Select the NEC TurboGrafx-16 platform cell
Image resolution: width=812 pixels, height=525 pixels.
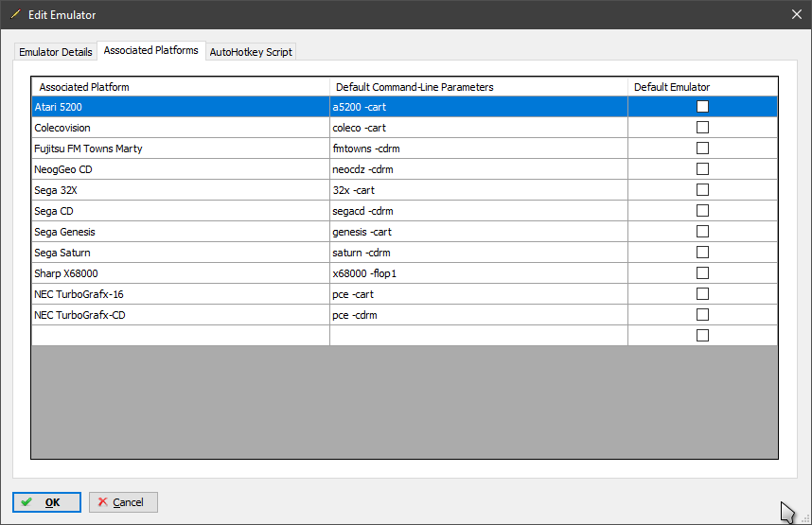click(x=180, y=293)
